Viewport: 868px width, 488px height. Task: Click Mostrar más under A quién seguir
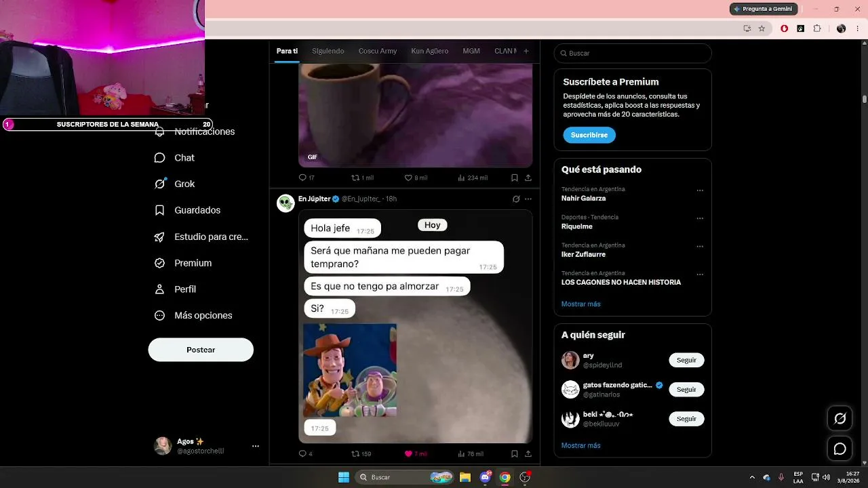click(581, 445)
